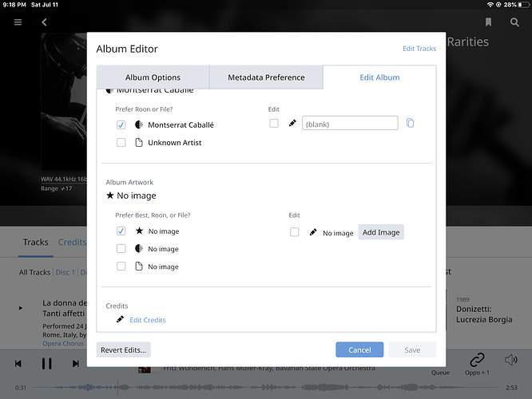Click the copy icon beside blank artist field

410,123
